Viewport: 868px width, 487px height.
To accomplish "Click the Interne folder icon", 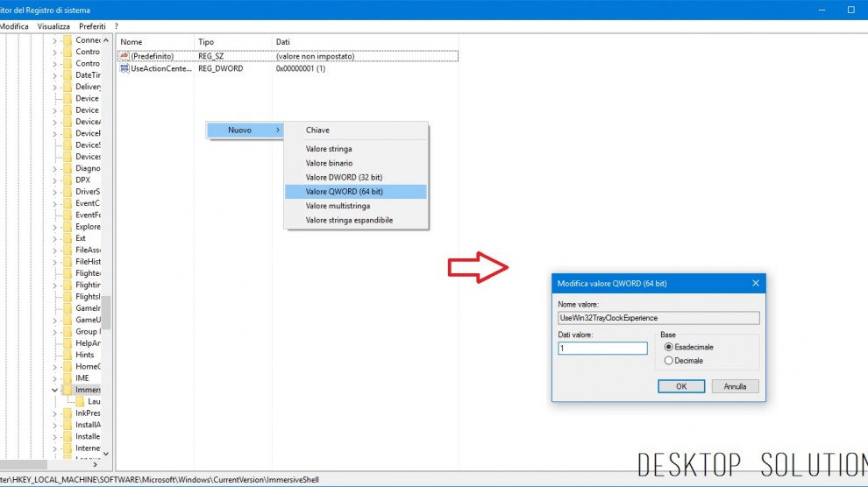I will coord(68,448).
